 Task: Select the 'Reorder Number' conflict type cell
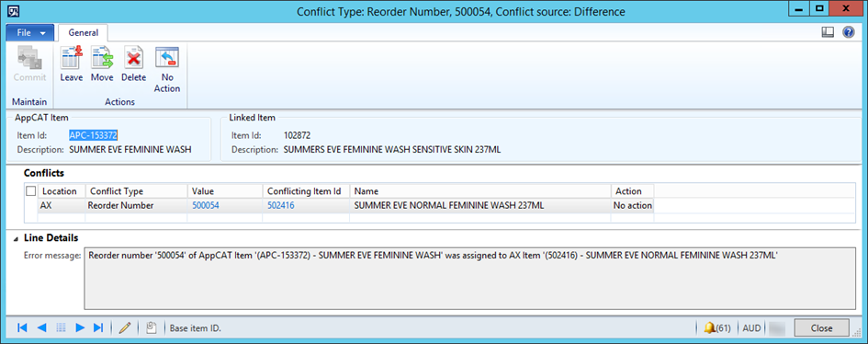(136, 205)
